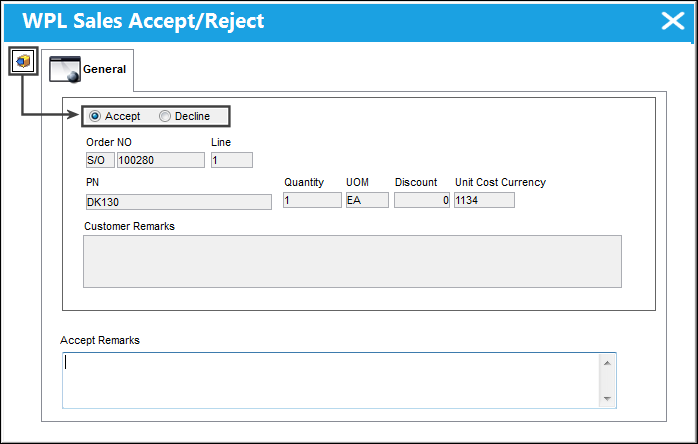Select the General tab
Screen dimensions: 698x444
tap(88, 69)
